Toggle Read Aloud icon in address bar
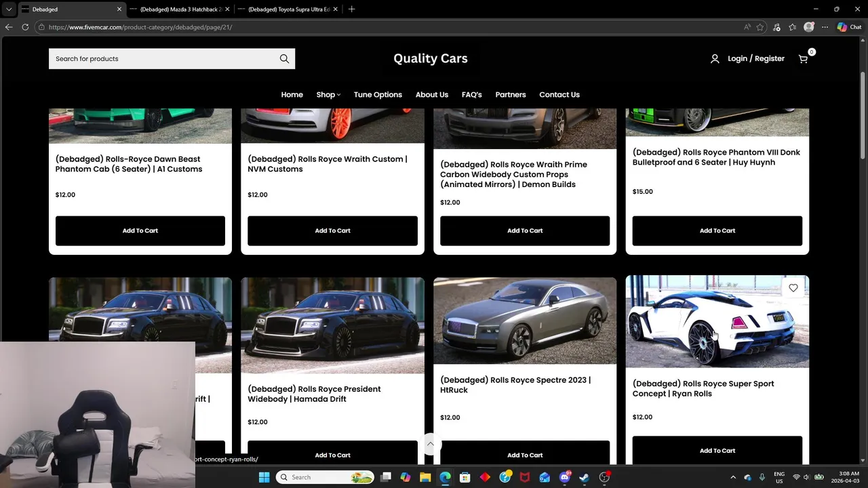 pyautogui.click(x=747, y=27)
